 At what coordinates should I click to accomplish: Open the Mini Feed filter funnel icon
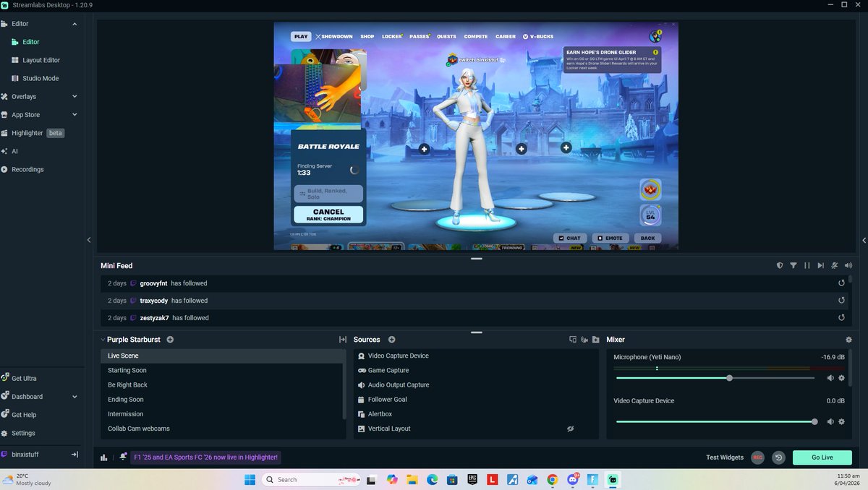793,266
